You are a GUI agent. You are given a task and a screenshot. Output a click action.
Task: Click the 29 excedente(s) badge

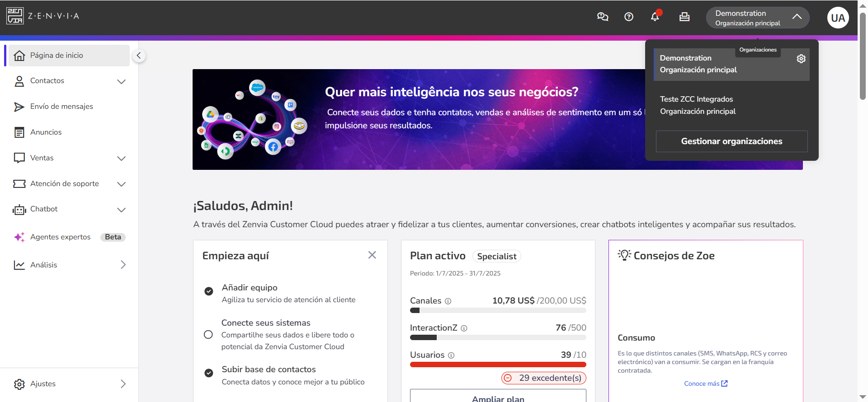544,378
